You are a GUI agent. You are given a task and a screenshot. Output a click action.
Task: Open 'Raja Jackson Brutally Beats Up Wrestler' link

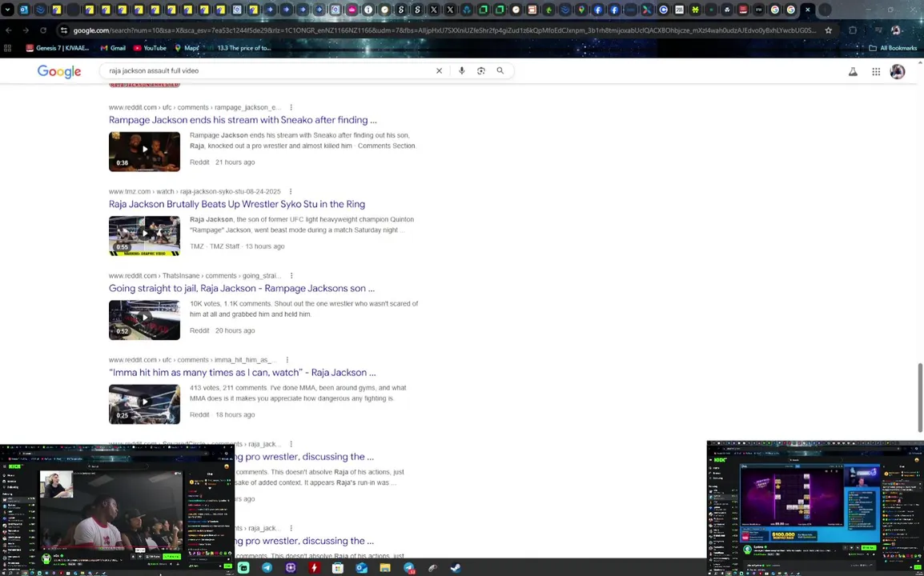(x=237, y=204)
